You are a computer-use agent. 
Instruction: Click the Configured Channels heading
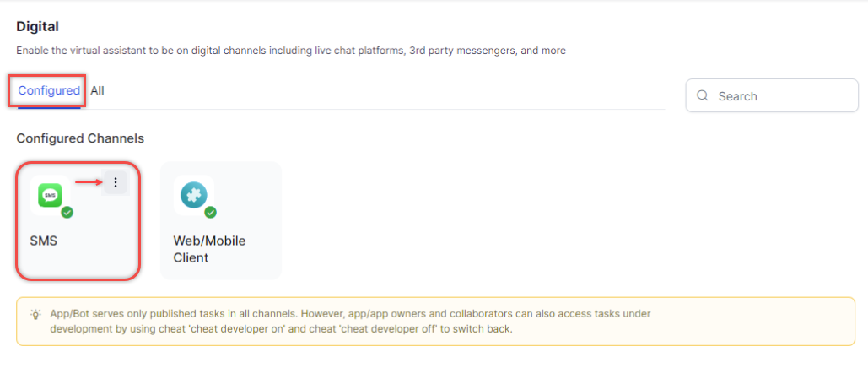(x=80, y=138)
